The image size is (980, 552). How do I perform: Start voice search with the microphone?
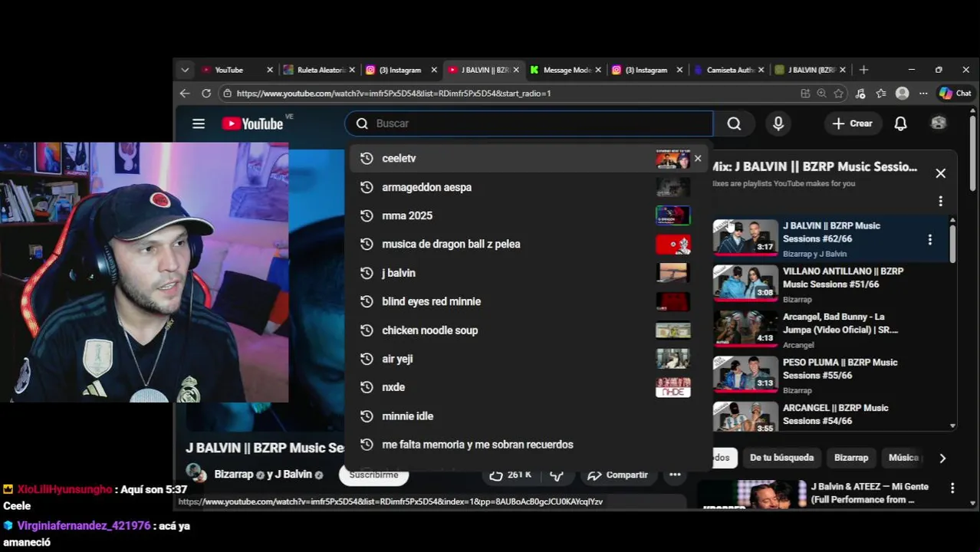pos(778,123)
